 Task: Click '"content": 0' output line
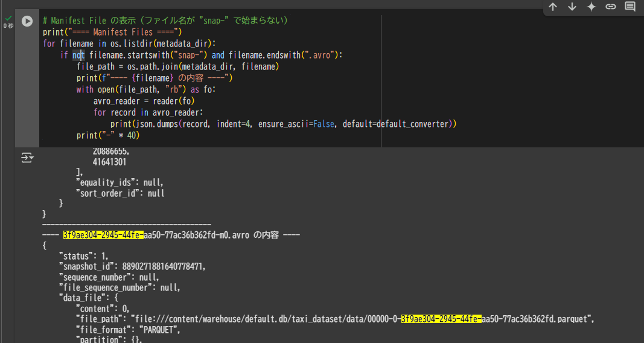tap(103, 309)
